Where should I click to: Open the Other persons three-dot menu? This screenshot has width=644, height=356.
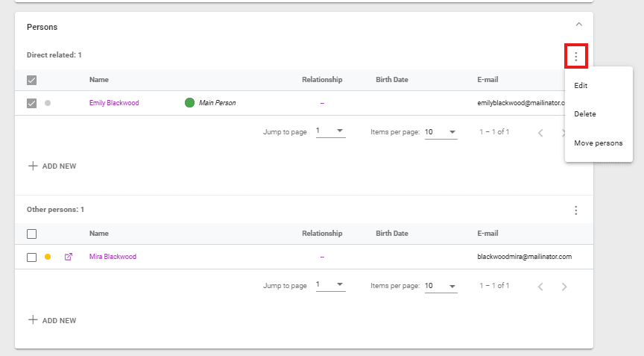[x=576, y=210]
